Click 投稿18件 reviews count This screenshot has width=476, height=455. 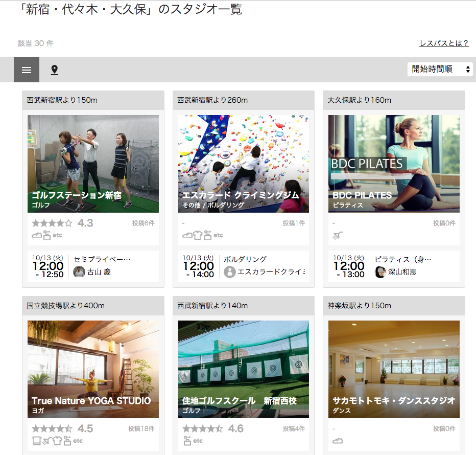[x=141, y=428]
